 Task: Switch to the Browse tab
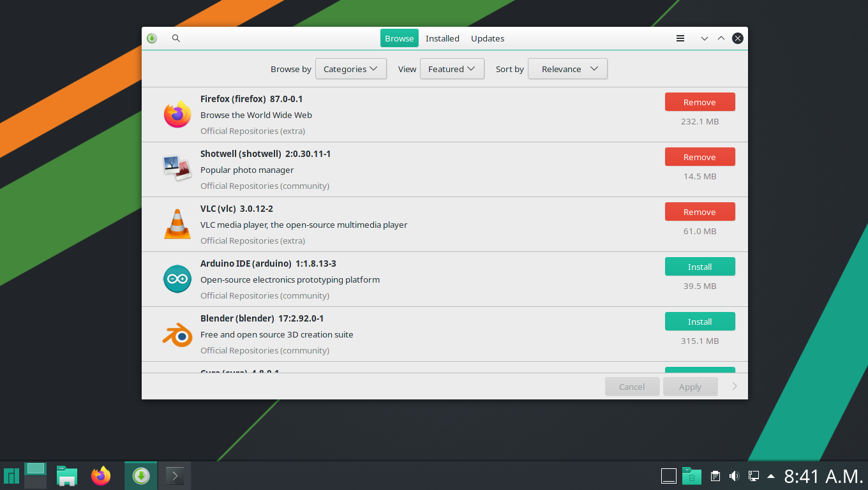(400, 38)
